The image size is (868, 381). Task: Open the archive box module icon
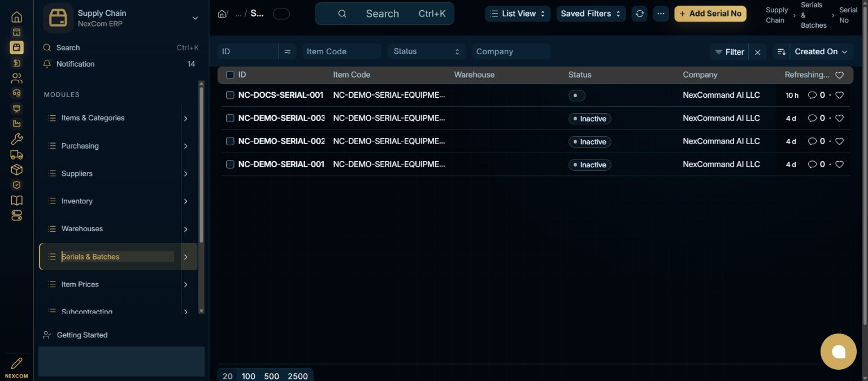coord(16,32)
